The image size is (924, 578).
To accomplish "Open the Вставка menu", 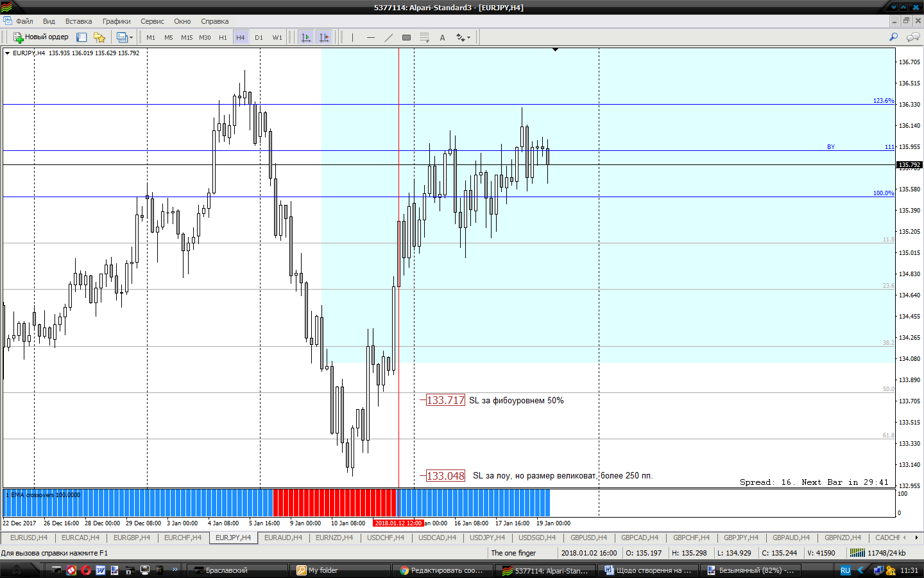I will 78,21.
